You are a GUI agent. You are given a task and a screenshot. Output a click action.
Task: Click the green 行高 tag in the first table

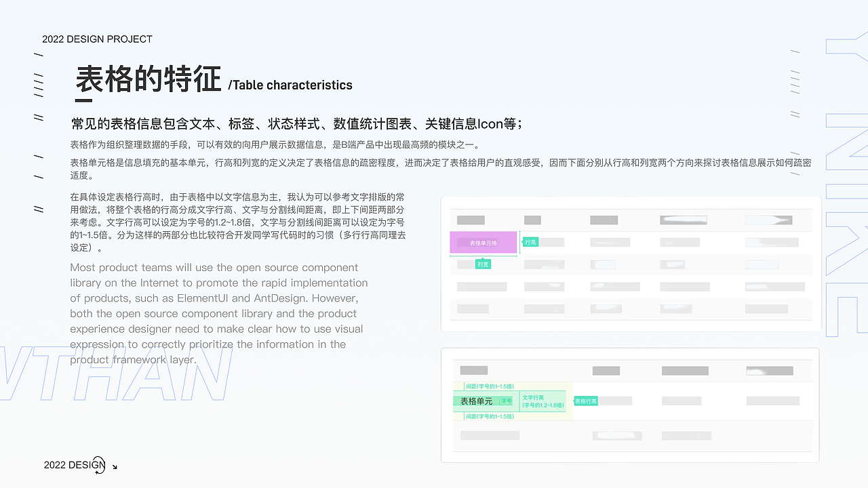pyautogui.click(x=530, y=242)
